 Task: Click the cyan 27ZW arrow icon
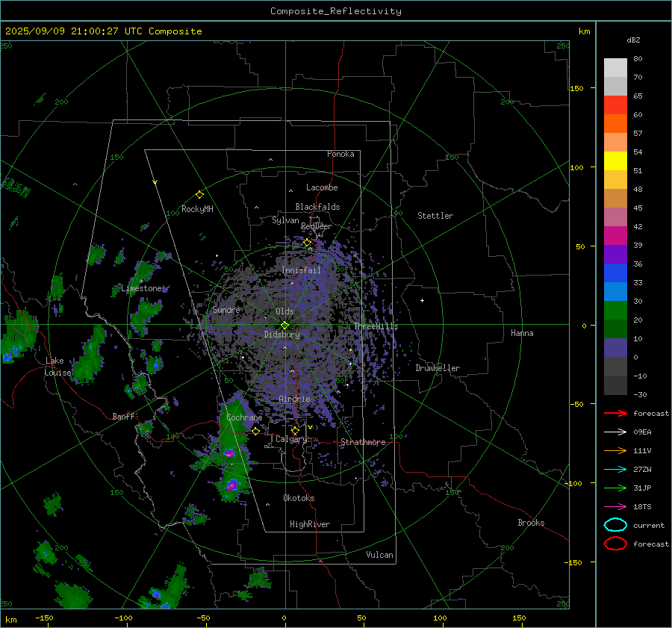tap(615, 470)
